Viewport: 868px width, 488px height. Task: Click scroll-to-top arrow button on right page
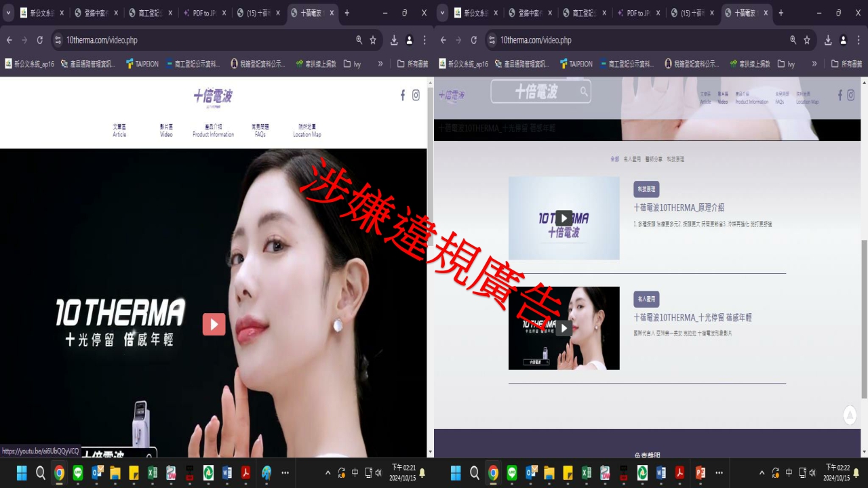tap(850, 415)
